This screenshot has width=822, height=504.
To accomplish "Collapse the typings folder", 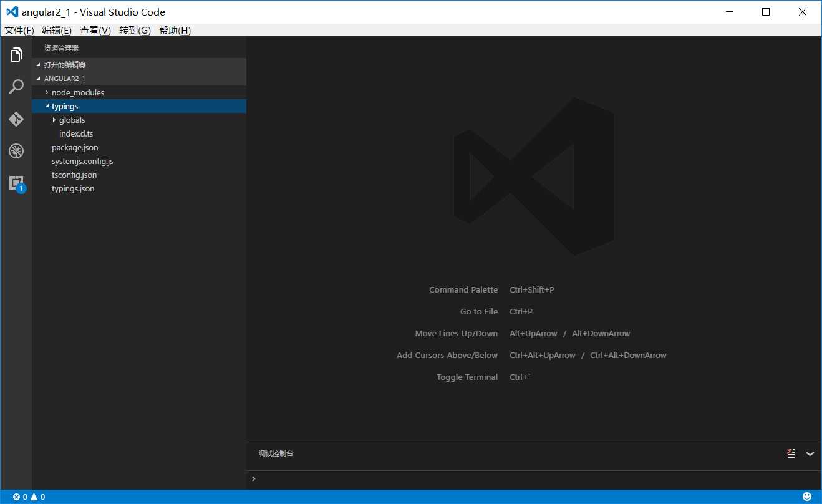I will pyautogui.click(x=139, y=106).
